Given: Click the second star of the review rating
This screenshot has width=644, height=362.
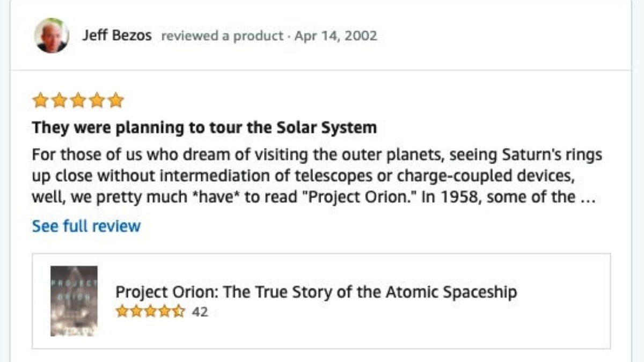Looking at the screenshot, I should click(x=58, y=100).
